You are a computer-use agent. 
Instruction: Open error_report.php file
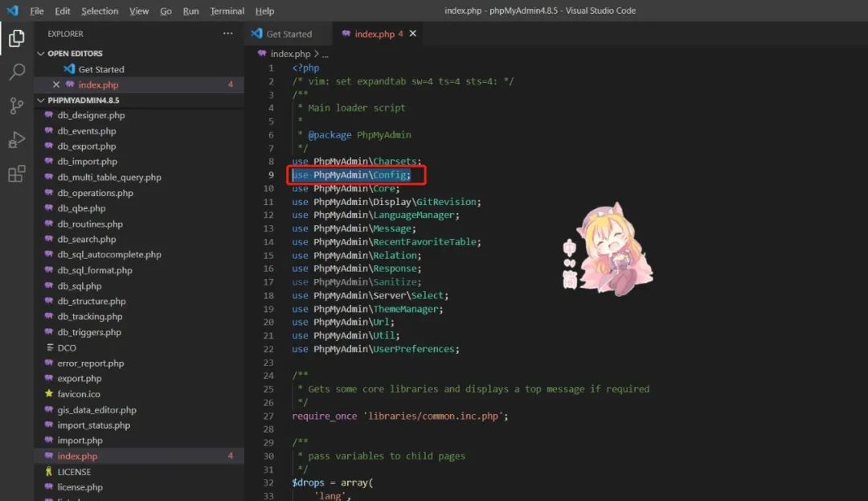tap(90, 363)
